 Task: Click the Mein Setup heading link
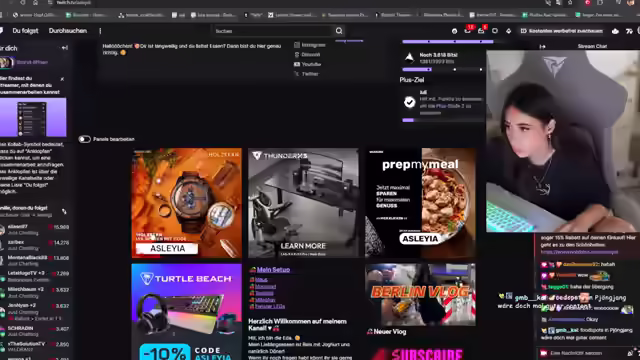click(273, 270)
